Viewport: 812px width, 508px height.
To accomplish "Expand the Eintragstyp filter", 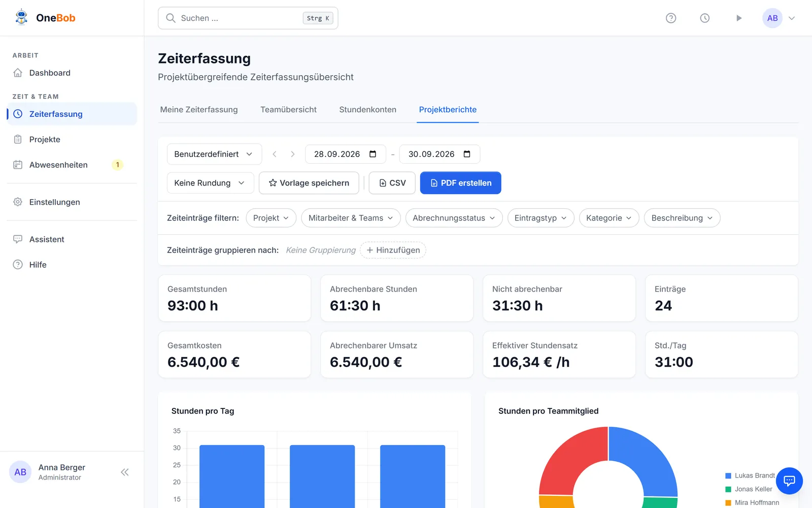I will (540, 218).
